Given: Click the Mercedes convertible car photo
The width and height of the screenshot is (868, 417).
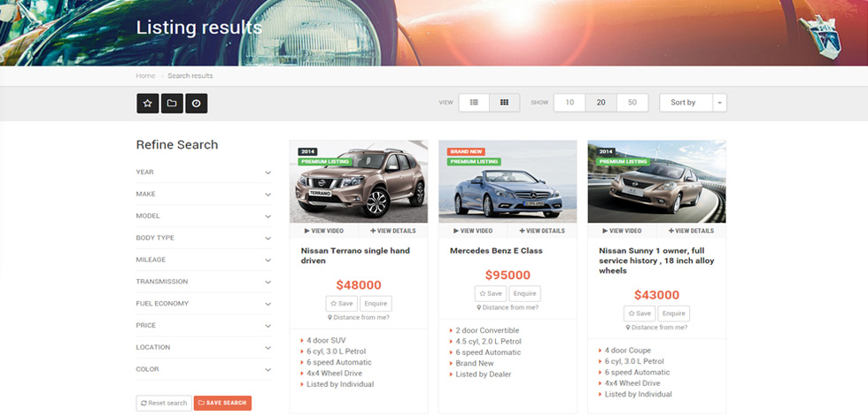Looking at the screenshot, I should tap(508, 181).
